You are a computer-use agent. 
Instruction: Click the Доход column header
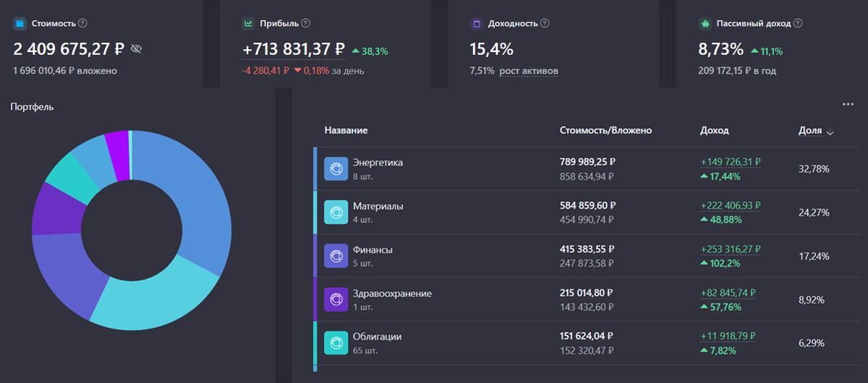(715, 130)
